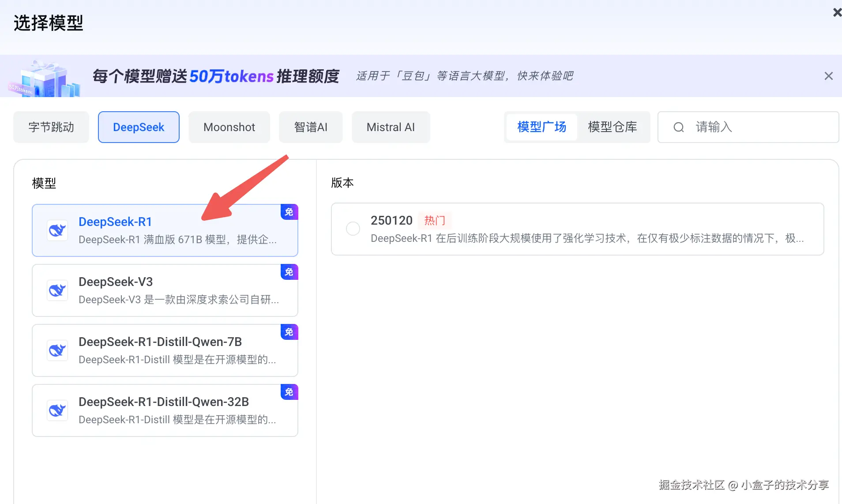Select the DeepSeek-R1 model name

[x=115, y=222]
